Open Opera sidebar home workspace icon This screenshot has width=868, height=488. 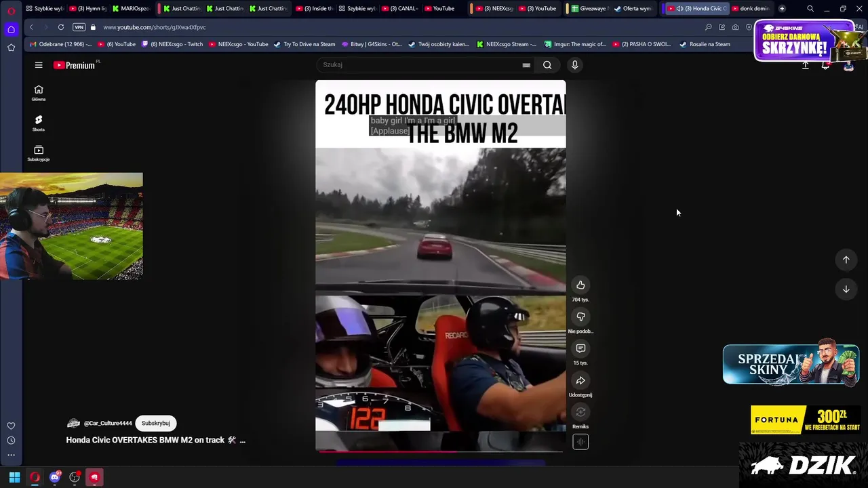click(11, 29)
